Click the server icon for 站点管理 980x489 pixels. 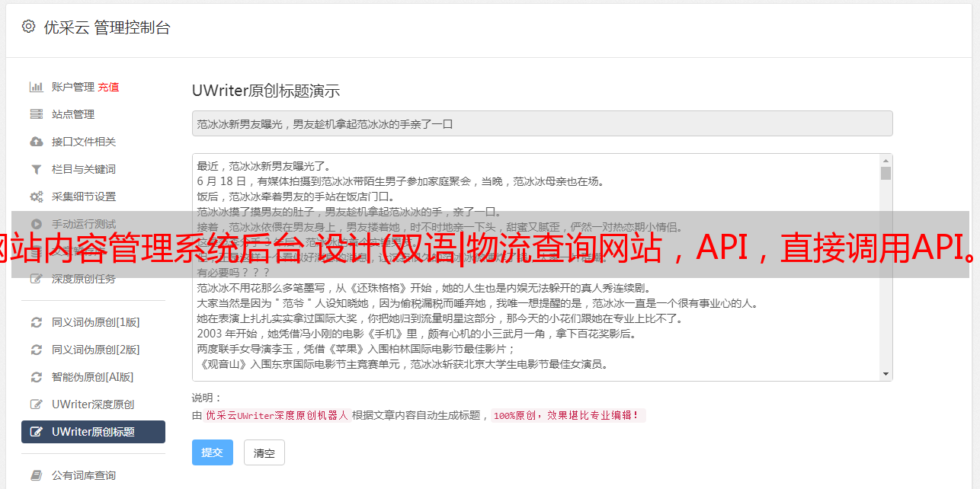tap(36, 114)
